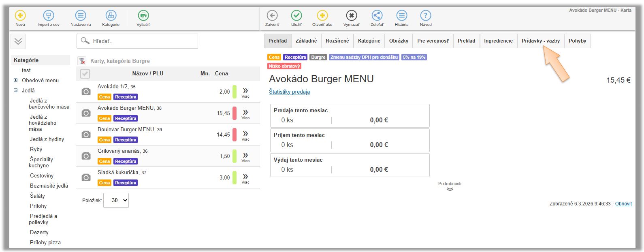Click red status bar of Avokádo Burger MENU
The height and width of the screenshot is (252, 644).
point(234,113)
